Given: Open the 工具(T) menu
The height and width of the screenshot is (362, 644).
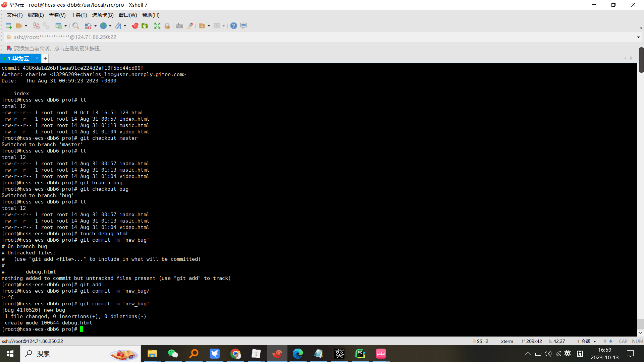Looking at the screenshot, I should 79,15.
